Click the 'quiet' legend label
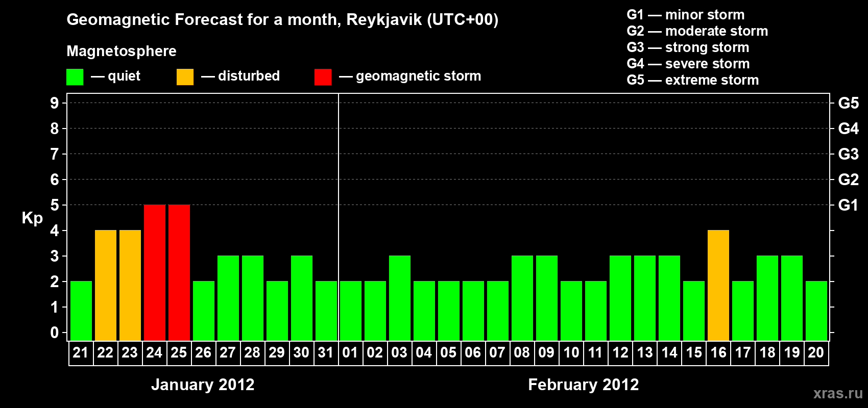 pos(124,76)
